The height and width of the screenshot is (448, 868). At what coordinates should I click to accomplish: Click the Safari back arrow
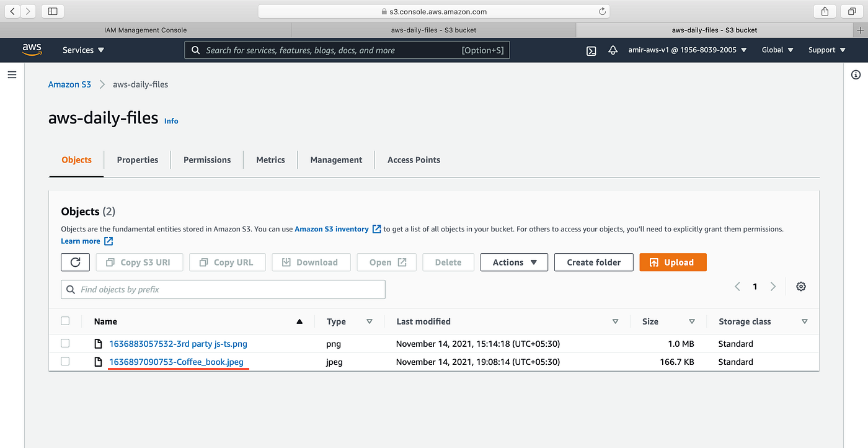pos(12,11)
